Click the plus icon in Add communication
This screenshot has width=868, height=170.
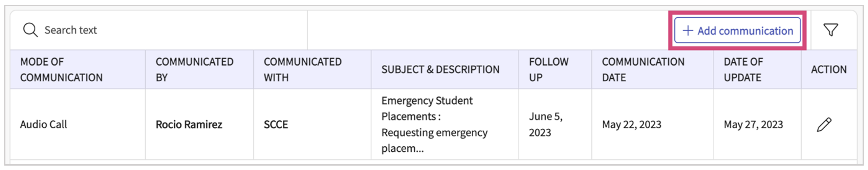(688, 31)
